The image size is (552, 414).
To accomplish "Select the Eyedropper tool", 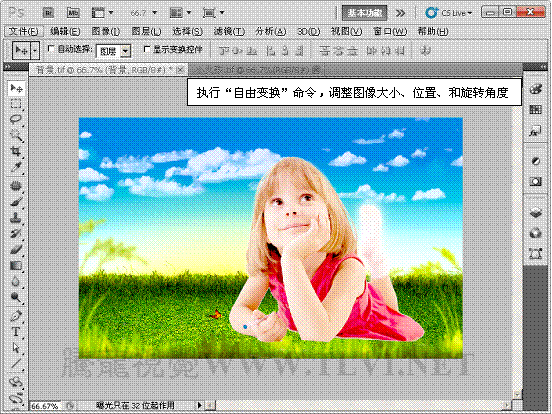I will point(16,167).
